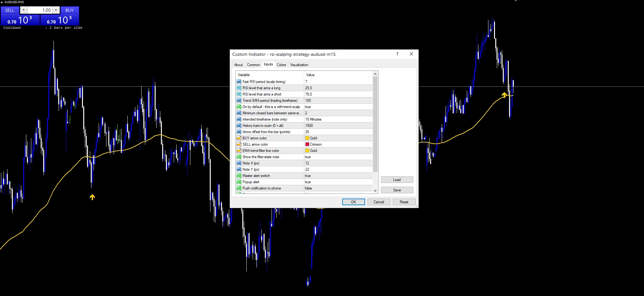Click the Minimum closed bars row icon
Screen dimensions: 644x296
(x=239, y=113)
